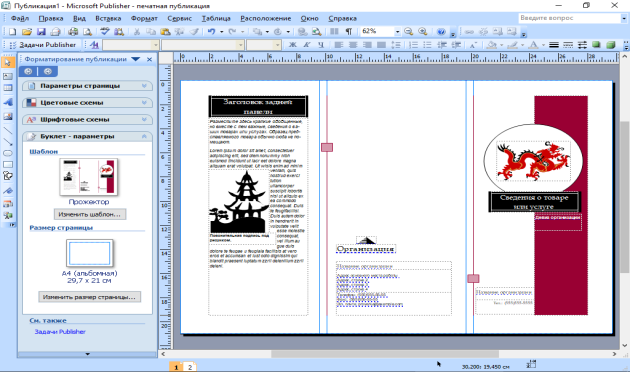Switch to page 2 in page navigator
Screen dimensions: 630x372
point(190,367)
